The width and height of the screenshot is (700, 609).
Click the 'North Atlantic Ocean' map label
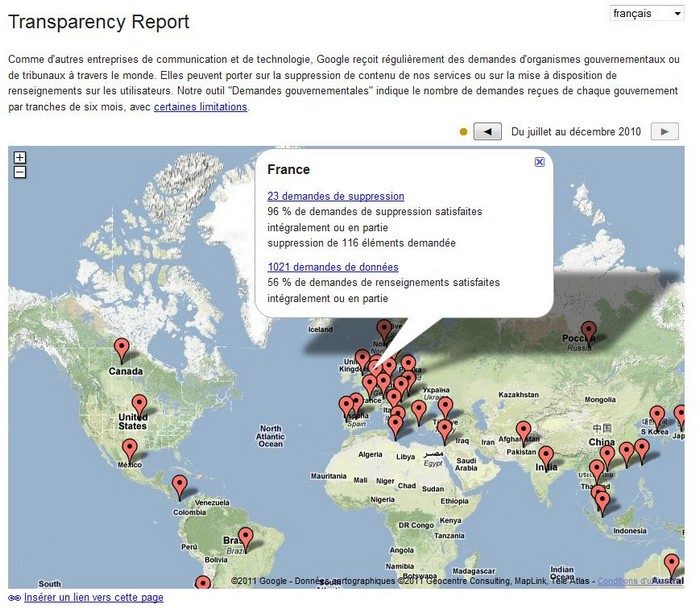pyautogui.click(x=271, y=436)
